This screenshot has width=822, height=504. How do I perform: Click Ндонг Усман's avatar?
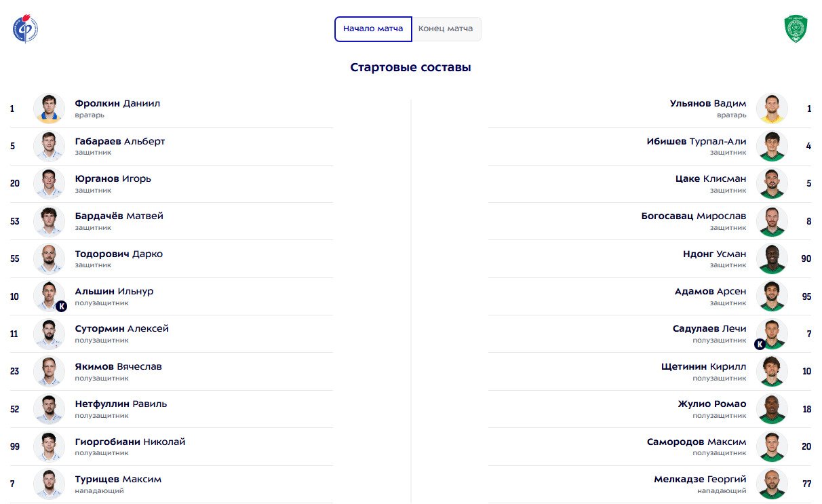point(772,259)
